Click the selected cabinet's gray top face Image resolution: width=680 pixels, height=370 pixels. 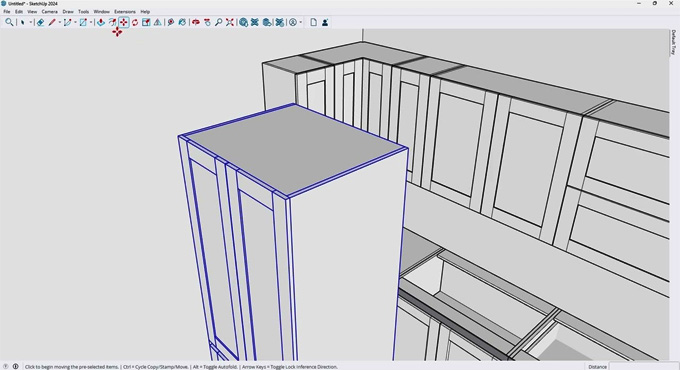(x=295, y=150)
